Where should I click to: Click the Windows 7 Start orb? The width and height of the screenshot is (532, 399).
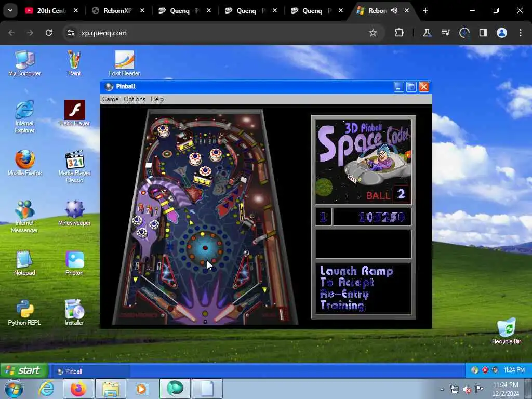point(14,389)
